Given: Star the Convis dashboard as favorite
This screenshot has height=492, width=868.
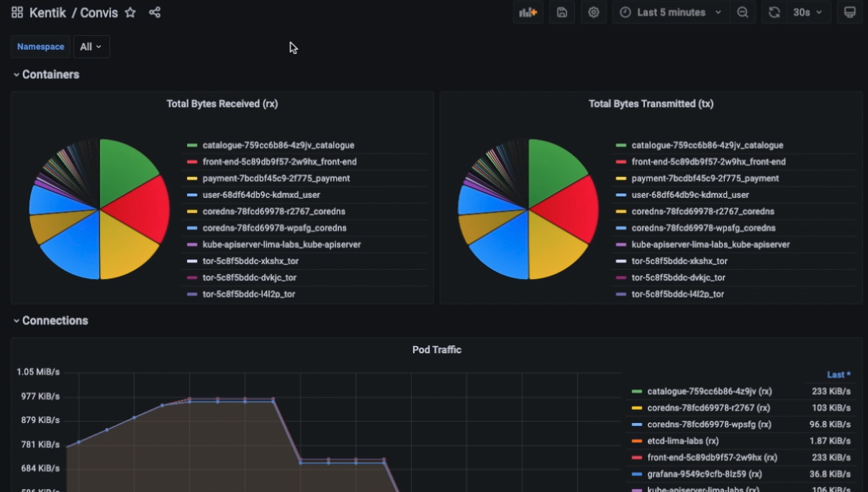Looking at the screenshot, I should 130,12.
